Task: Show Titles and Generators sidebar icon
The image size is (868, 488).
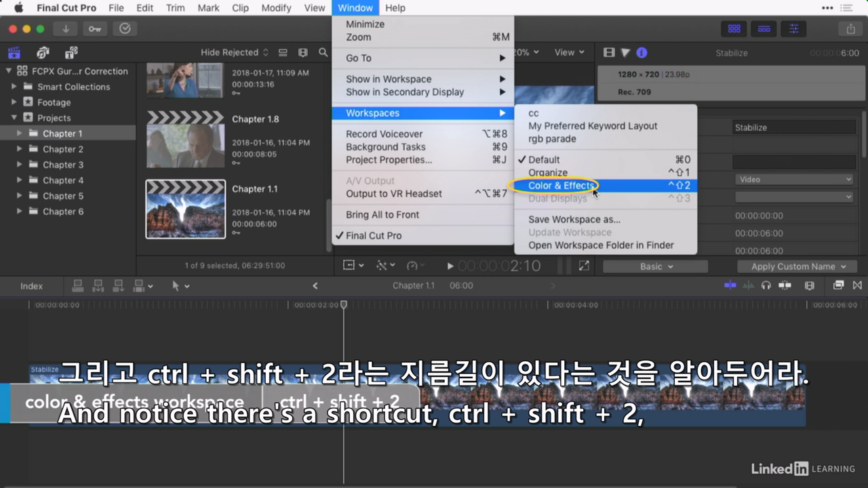Action: pos(71,52)
